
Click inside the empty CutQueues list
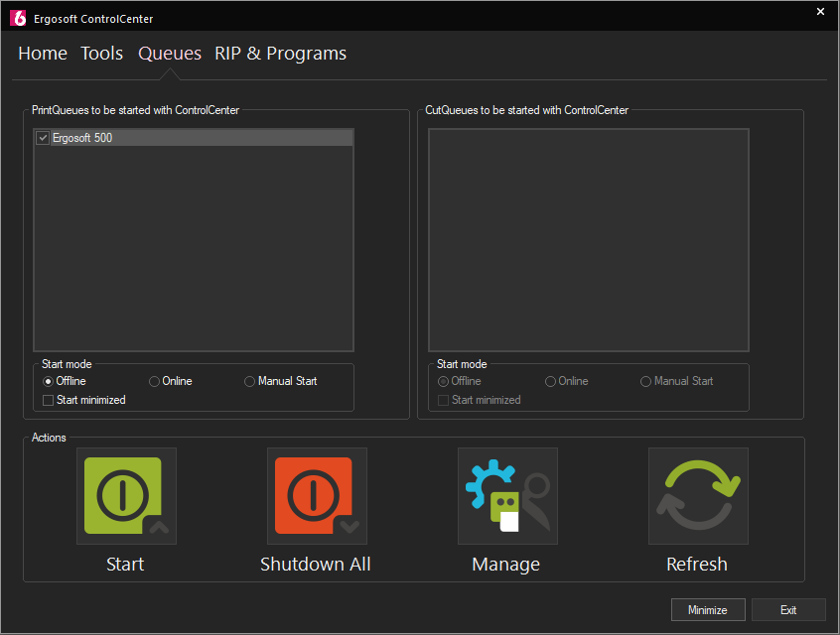click(588, 240)
